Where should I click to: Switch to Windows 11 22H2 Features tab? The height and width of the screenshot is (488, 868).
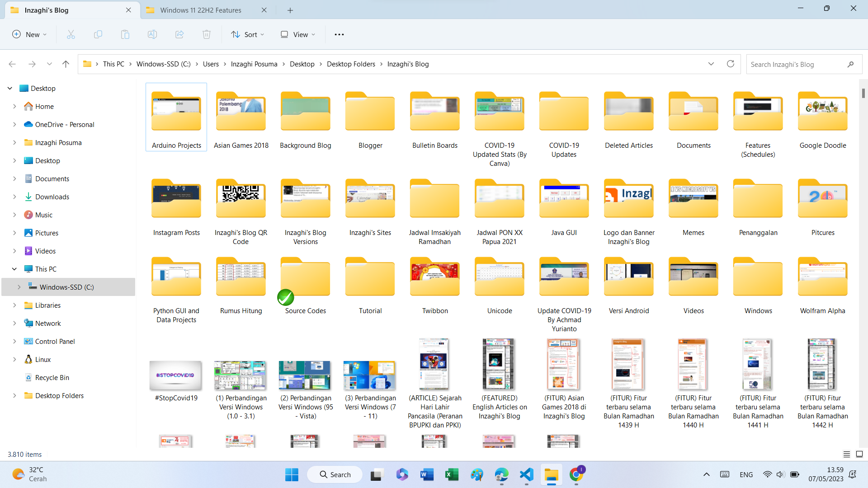201,10
